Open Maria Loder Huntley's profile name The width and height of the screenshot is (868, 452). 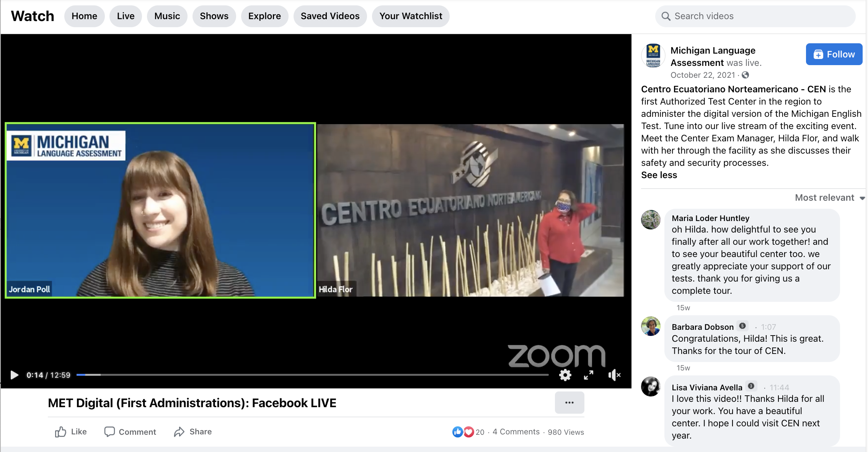tap(710, 218)
